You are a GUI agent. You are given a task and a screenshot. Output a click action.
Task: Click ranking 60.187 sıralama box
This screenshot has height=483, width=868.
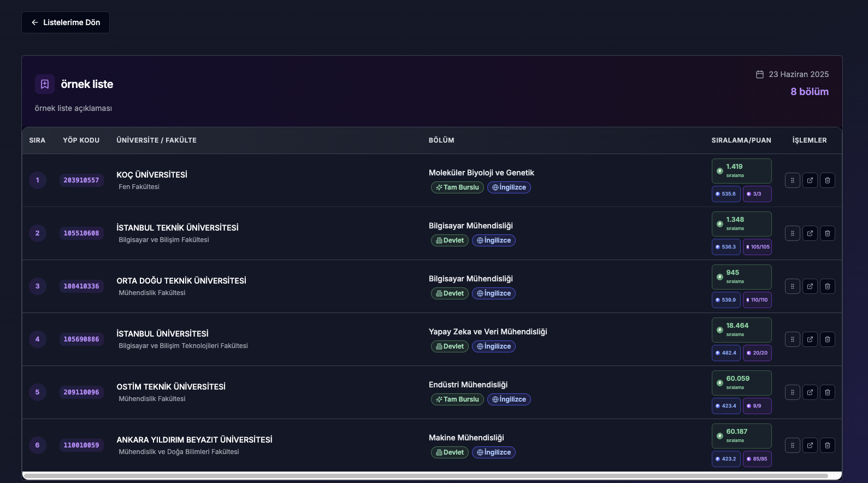(741, 436)
